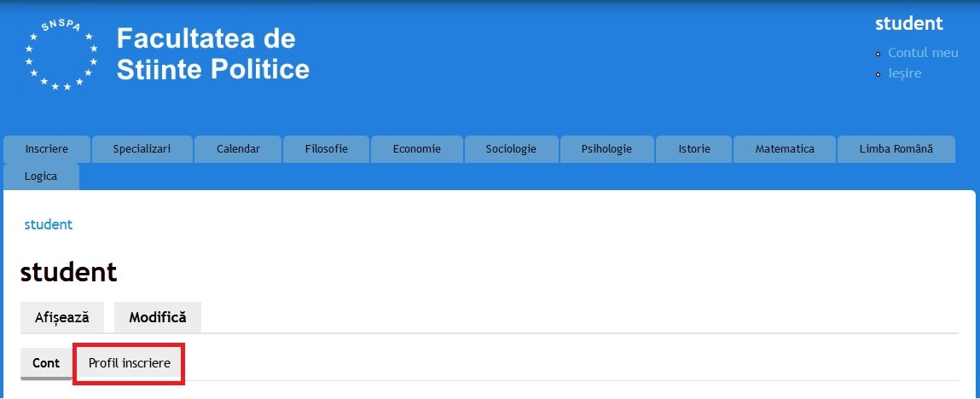Image resolution: width=980 pixels, height=399 pixels.
Task: Switch to the Limba Română tab
Action: coord(896,149)
